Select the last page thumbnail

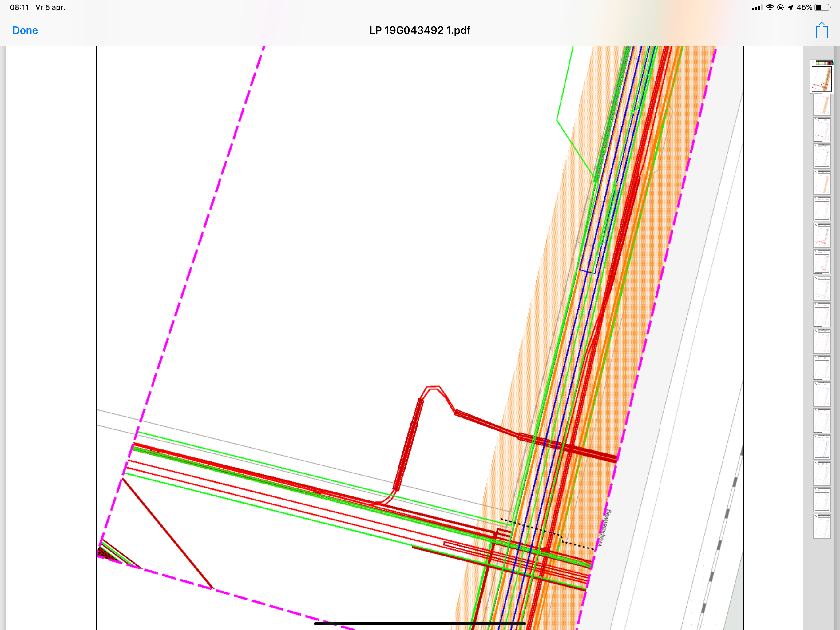tap(822, 527)
